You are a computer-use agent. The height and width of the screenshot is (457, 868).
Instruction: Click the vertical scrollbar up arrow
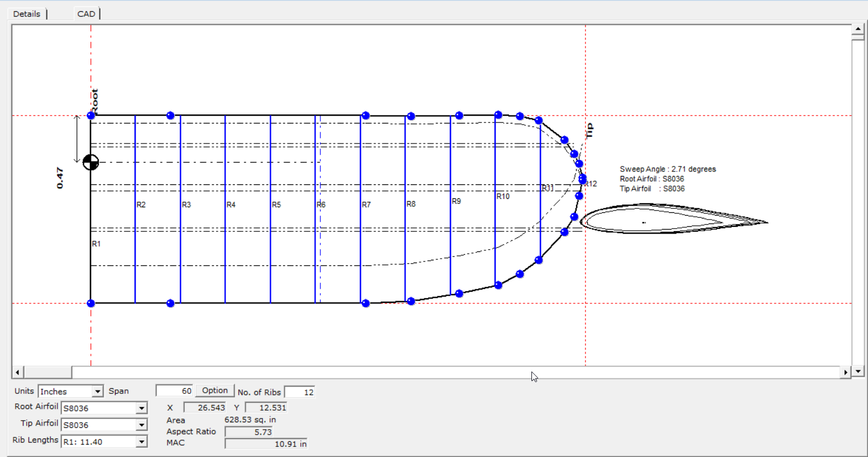858,28
